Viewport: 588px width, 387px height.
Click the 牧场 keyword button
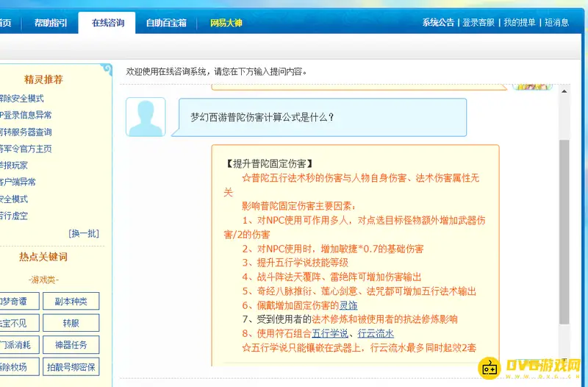[20, 366]
